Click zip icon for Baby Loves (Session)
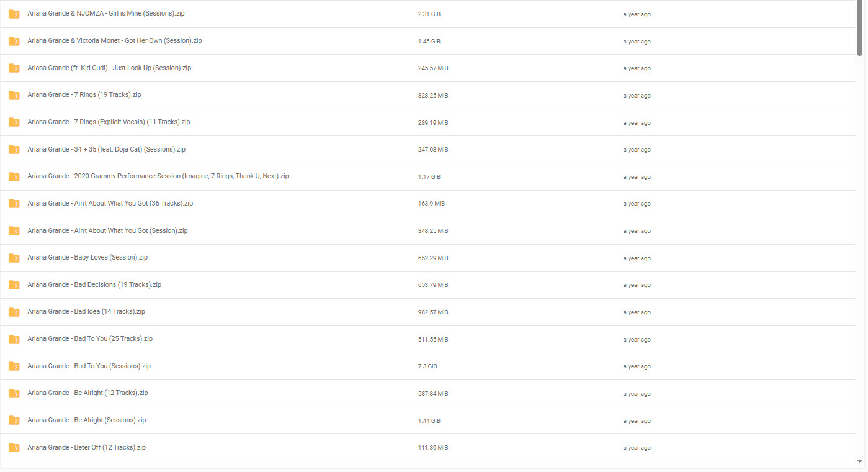Viewport: 868px width, 472px height. pyautogui.click(x=14, y=258)
